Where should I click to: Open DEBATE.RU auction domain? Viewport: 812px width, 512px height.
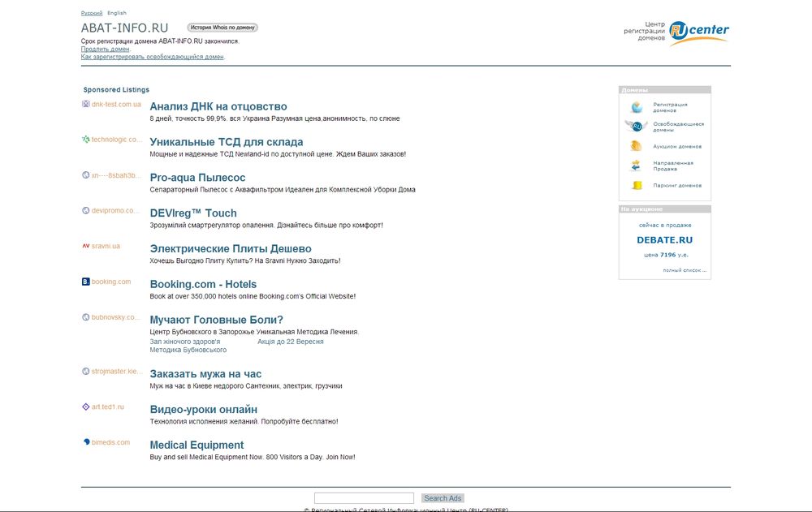coord(664,239)
